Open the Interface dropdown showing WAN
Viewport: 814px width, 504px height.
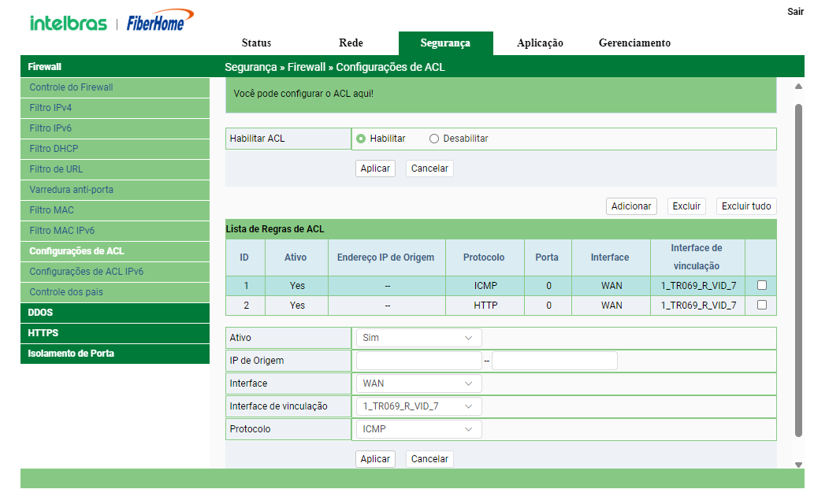(418, 384)
